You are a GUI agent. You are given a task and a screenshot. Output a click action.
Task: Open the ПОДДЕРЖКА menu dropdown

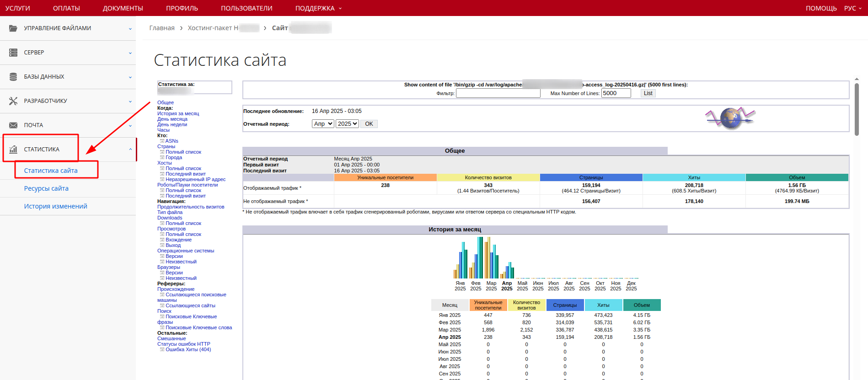click(318, 8)
